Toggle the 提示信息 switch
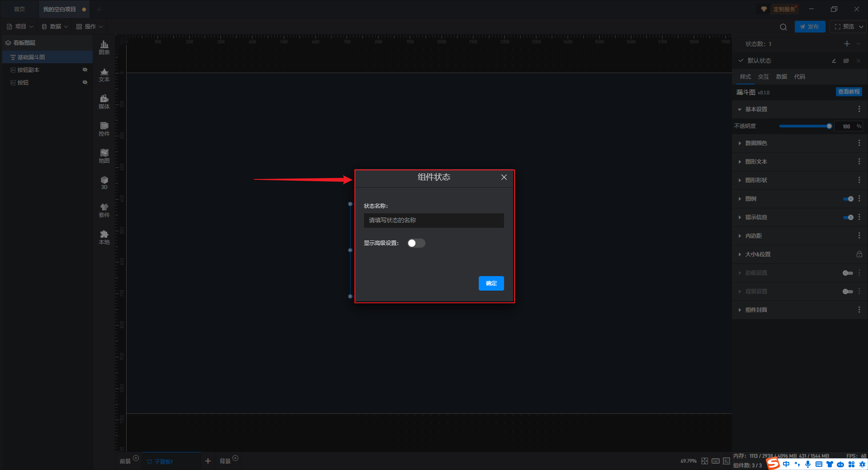 (848, 217)
